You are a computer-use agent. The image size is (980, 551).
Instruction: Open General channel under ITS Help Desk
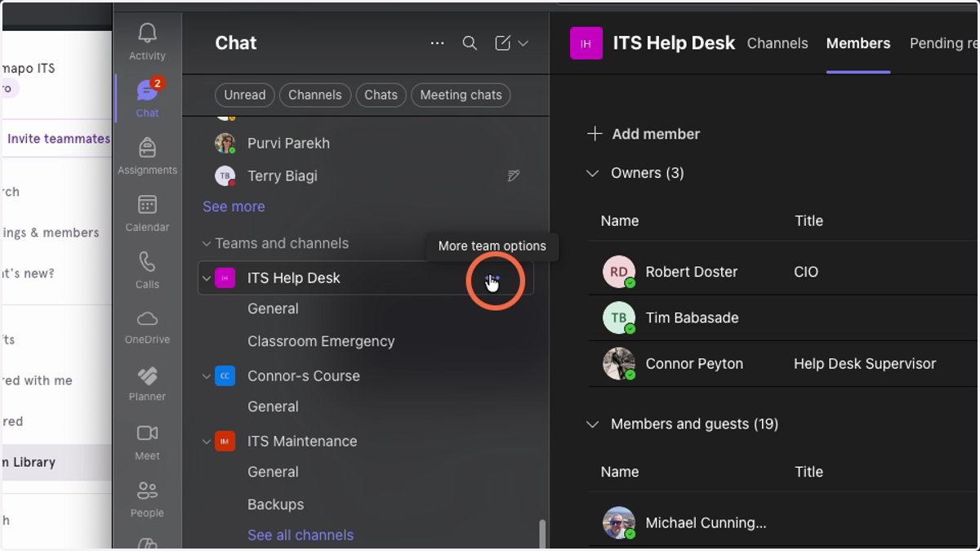pos(273,309)
